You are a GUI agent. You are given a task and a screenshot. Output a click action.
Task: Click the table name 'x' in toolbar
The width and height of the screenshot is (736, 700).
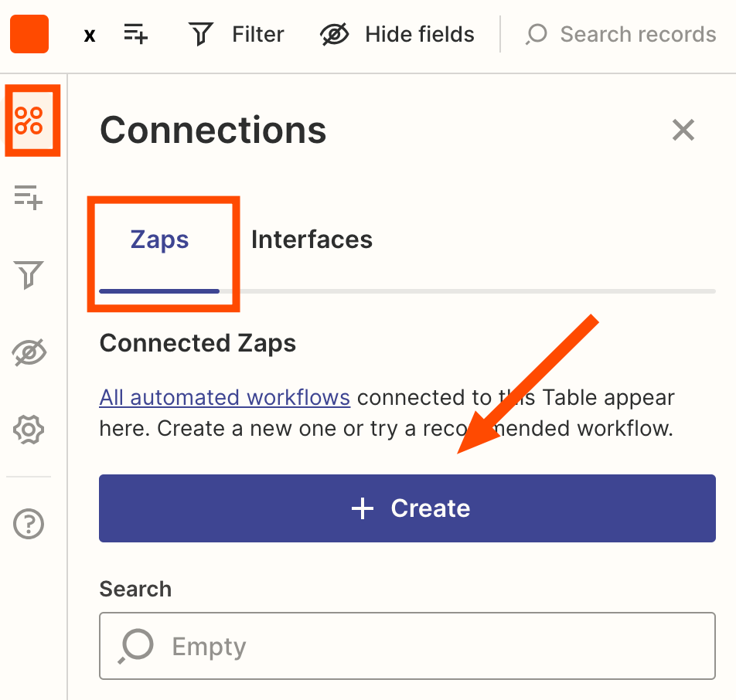coord(90,36)
